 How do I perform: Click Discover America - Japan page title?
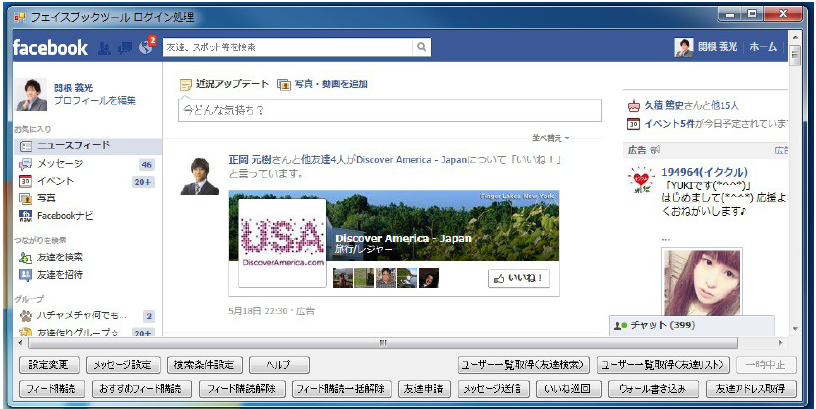[x=403, y=239]
